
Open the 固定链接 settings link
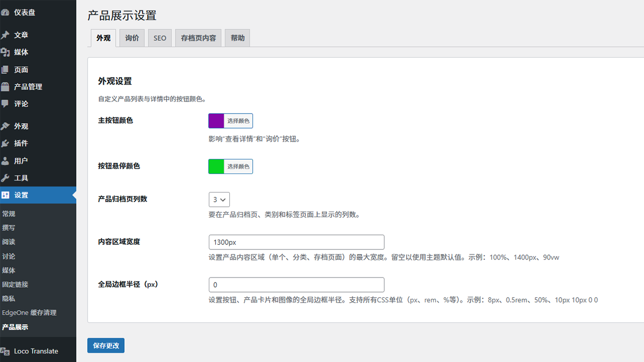point(15,285)
